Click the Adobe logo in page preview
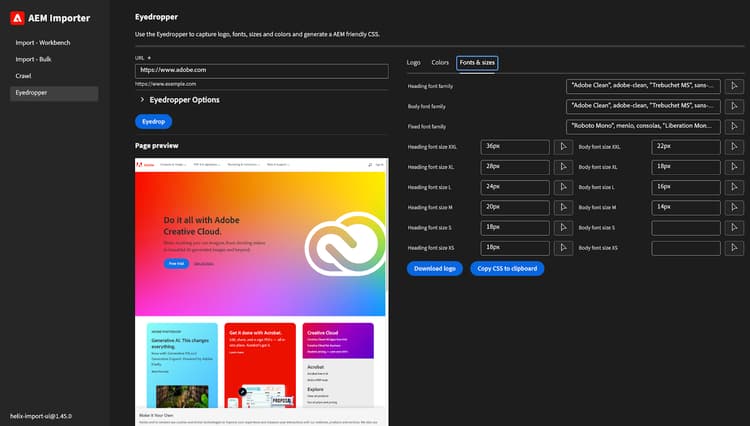 coord(145,164)
